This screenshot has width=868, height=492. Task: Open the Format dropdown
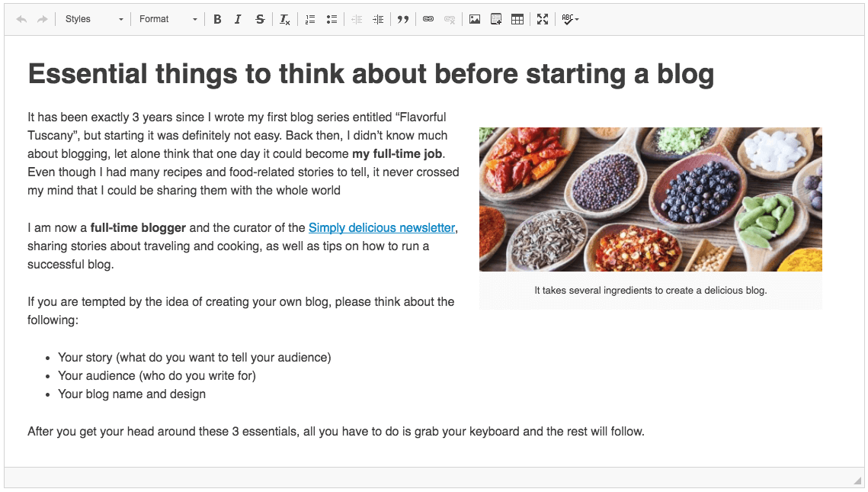(168, 19)
